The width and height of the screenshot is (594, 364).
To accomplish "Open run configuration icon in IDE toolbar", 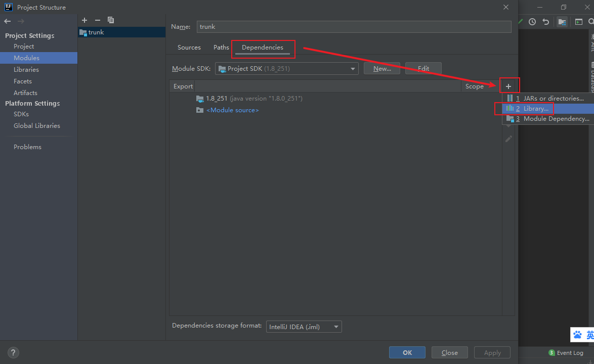I will 578,22.
